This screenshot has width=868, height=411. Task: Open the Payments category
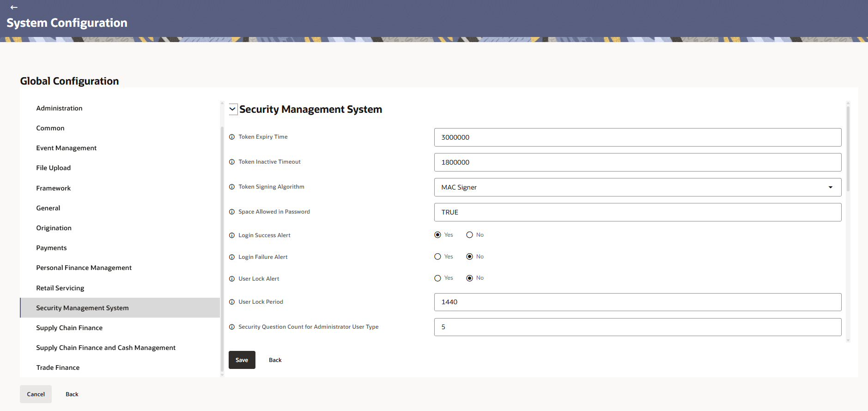tap(120, 248)
